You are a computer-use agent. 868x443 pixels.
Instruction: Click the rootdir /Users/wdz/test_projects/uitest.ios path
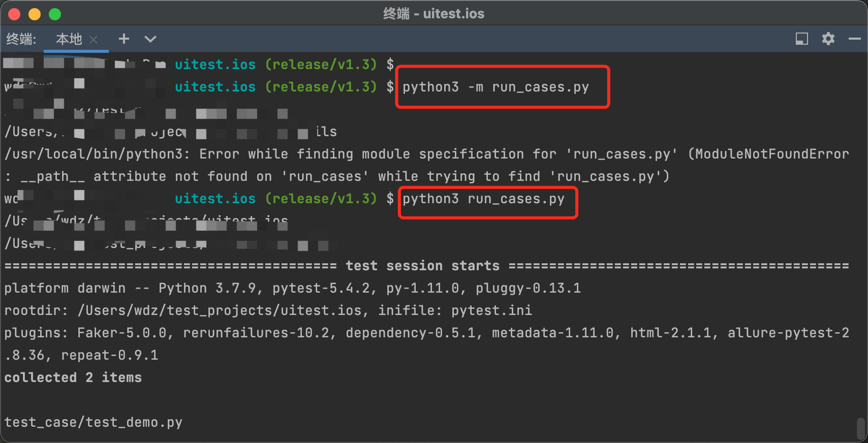pyautogui.click(x=220, y=310)
